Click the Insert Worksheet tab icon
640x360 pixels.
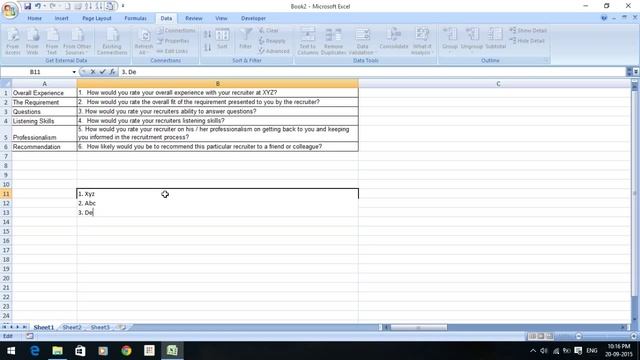[x=121, y=327]
